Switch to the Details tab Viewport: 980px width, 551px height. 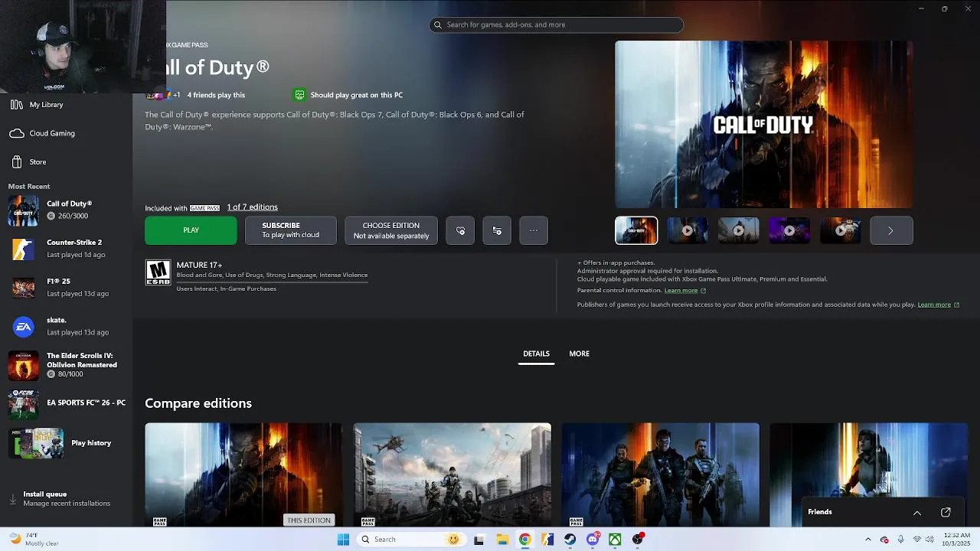click(536, 354)
